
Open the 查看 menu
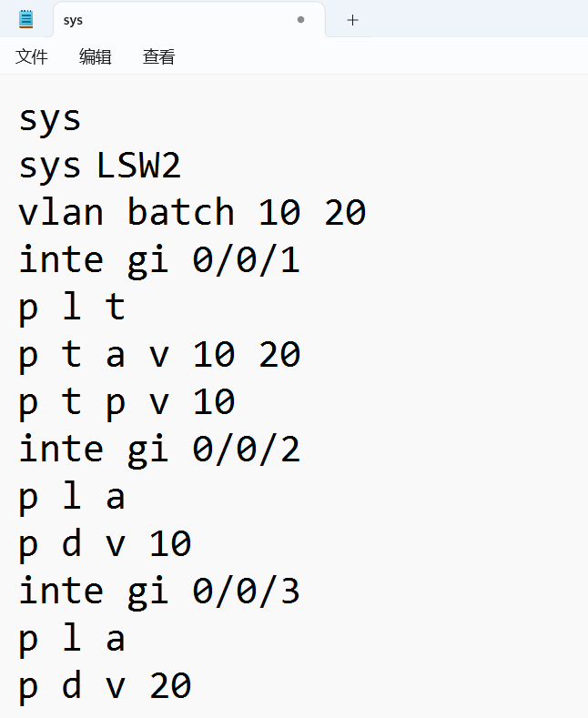pyautogui.click(x=159, y=57)
